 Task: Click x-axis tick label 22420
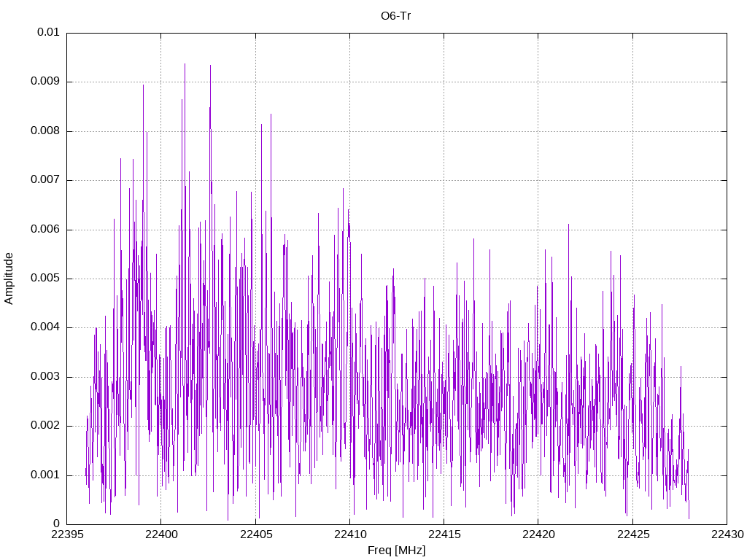coord(538,534)
